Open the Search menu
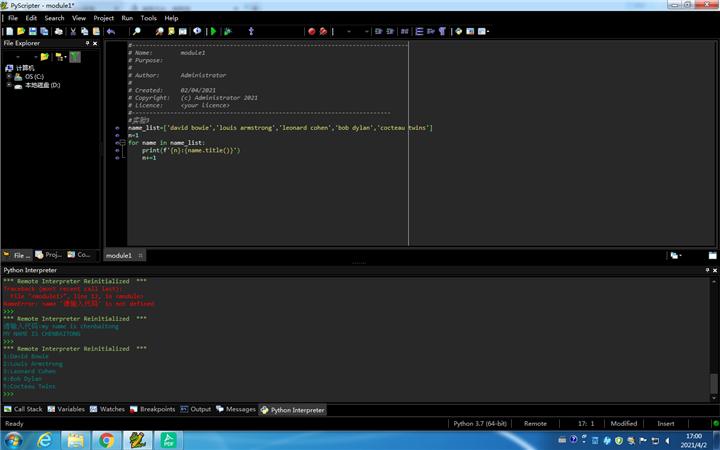The height and width of the screenshot is (450, 720). (x=54, y=18)
